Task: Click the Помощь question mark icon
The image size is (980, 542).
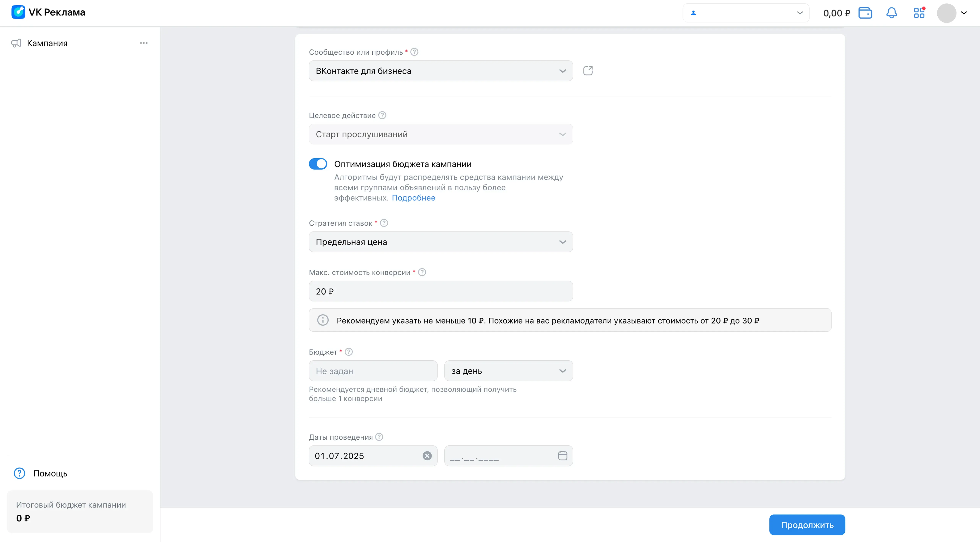Action: pos(19,473)
